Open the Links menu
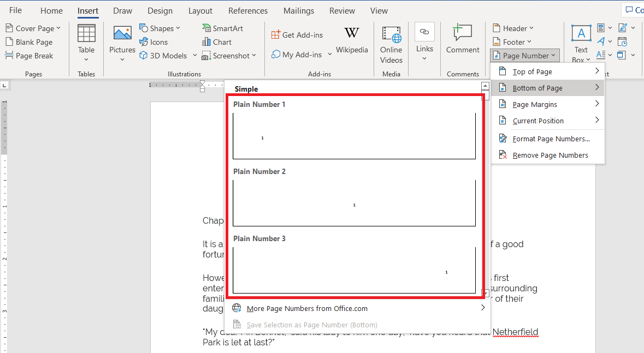 click(x=424, y=42)
